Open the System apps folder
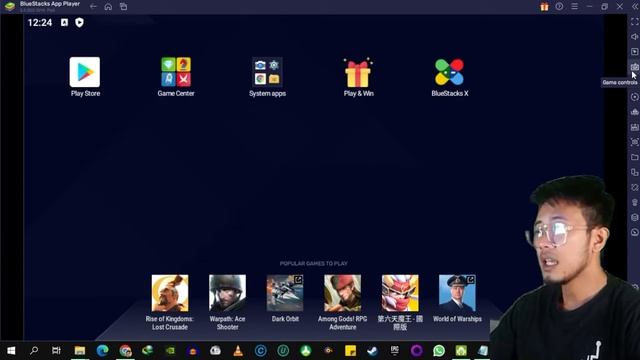 267,72
